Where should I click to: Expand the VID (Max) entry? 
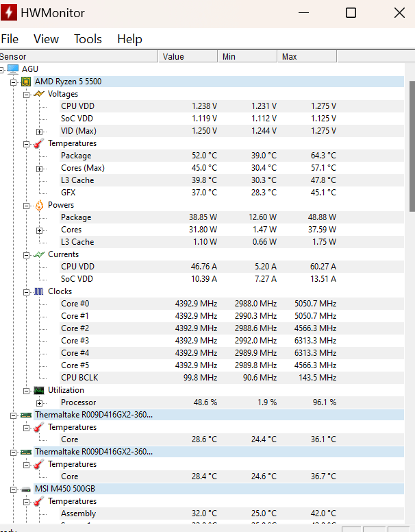(39, 132)
